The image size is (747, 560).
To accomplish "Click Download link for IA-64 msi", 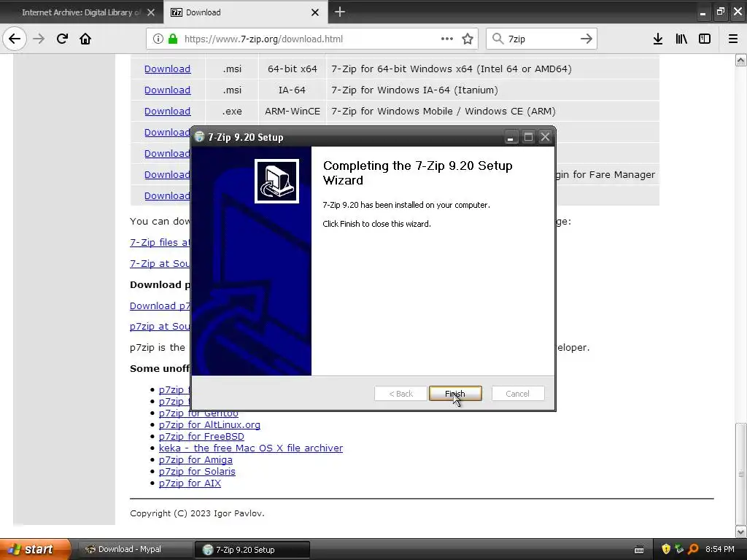I will [x=167, y=90].
